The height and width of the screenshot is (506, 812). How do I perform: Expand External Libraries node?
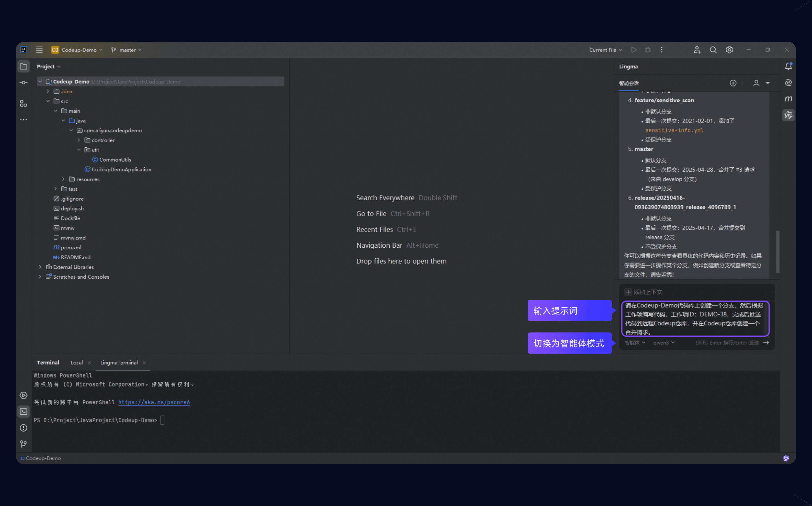[40, 267]
